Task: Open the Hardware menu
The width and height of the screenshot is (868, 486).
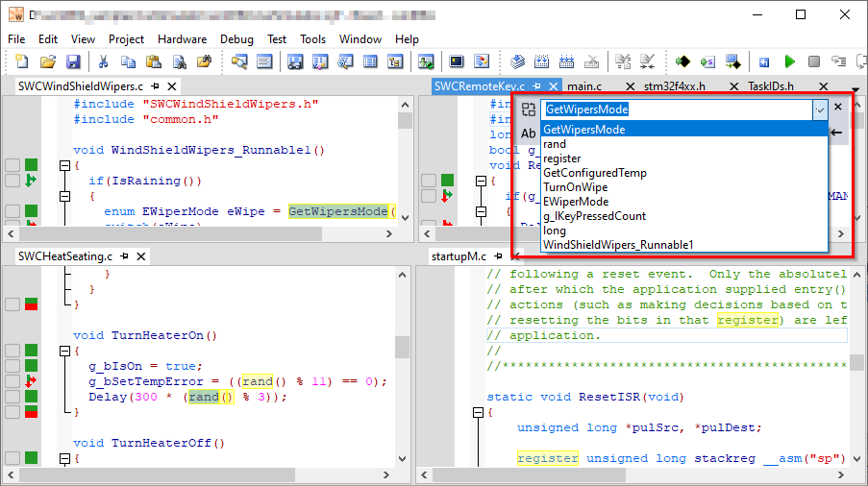Action: click(x=182, y=39)
